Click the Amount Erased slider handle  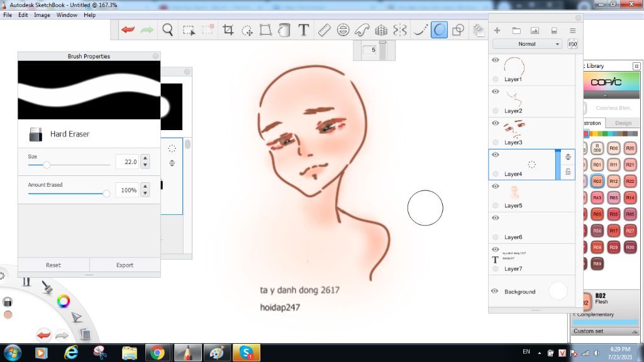pos(106,194)
